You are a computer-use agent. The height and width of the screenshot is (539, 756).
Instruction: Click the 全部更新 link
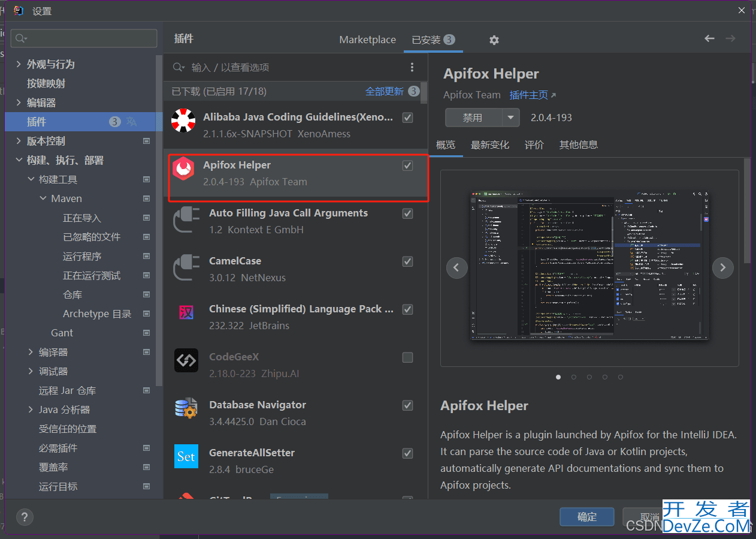click(x=385, y=91)
